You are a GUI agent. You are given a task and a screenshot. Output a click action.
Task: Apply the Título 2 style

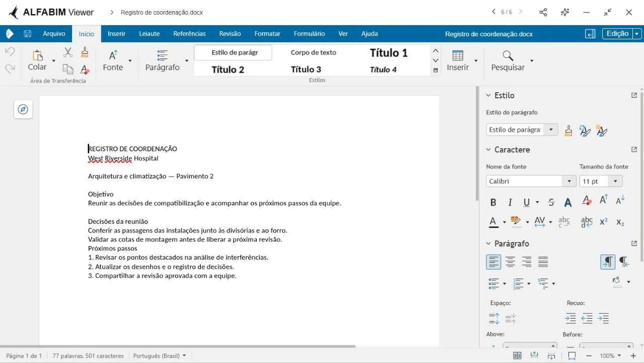228,70
